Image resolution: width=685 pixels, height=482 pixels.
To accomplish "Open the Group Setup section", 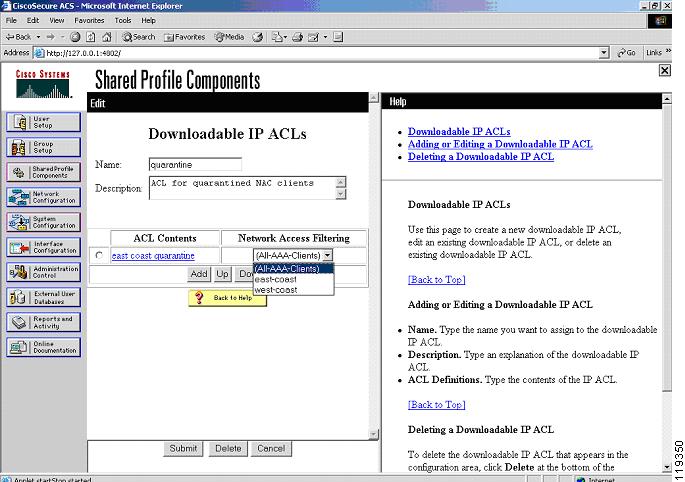I will (44, 147).
